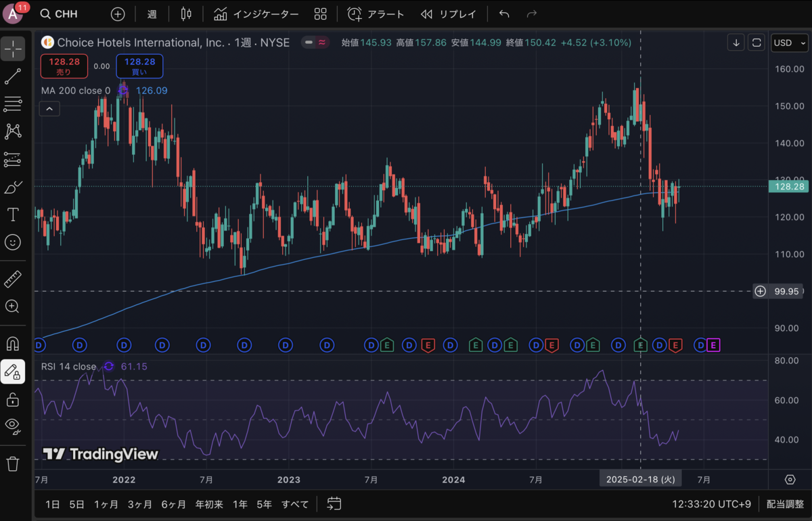Click the 2025-02-18 date label on time axis
Image resolution: width=812 pixels, height=521 pixels.
click(640, 480)
